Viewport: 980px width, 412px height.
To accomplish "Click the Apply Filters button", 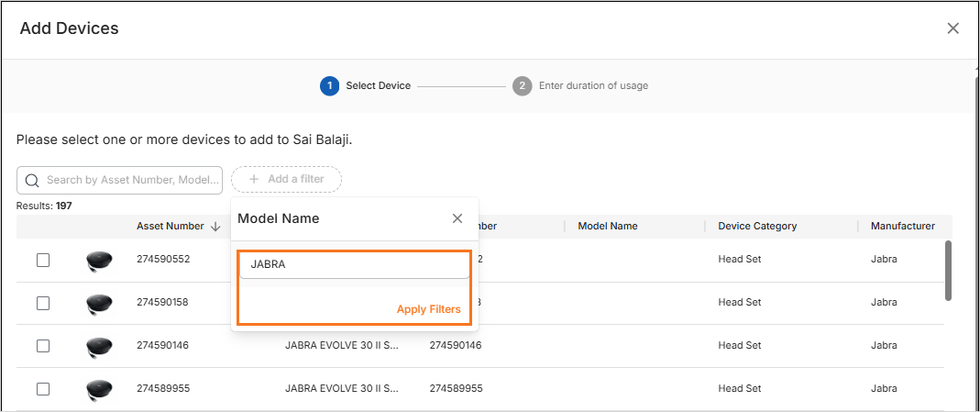I will click(x=428, y=309).
